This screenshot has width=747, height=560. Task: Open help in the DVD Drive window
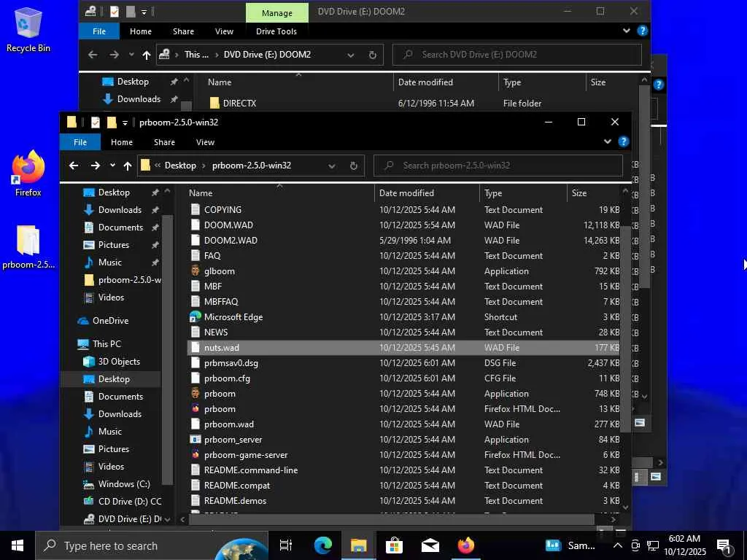pyautogui.click(x=642, y=31)
